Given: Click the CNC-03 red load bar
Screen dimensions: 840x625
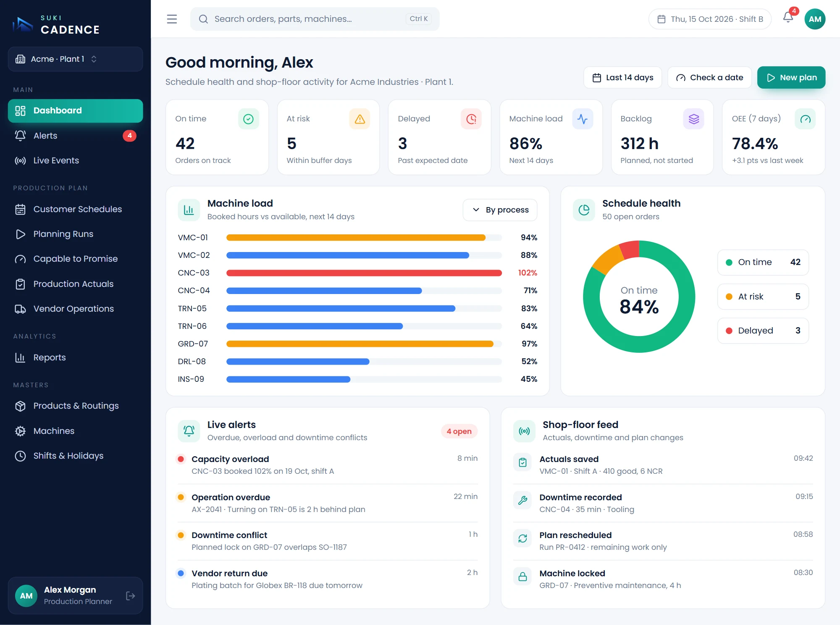Looking at the screenshot, I should click(364, 273).
